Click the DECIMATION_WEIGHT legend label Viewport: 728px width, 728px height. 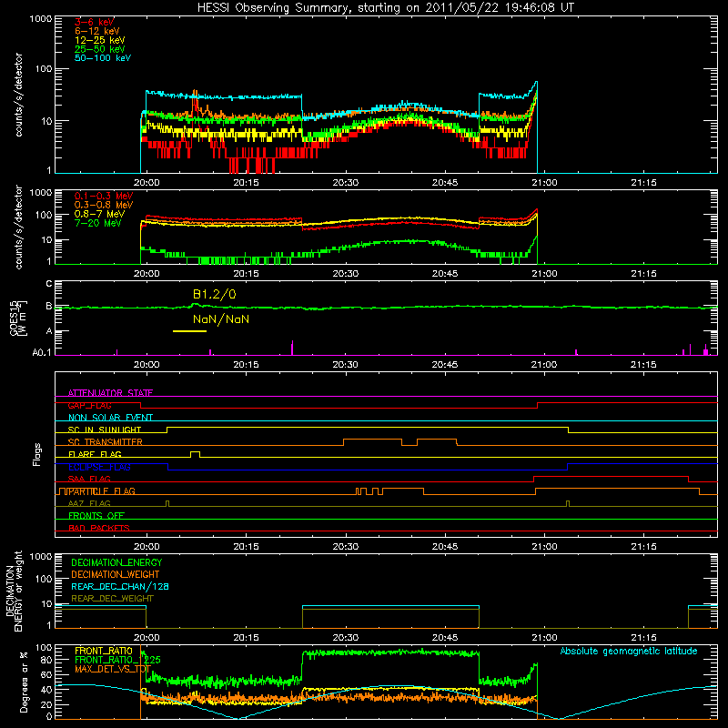(116, 575)
